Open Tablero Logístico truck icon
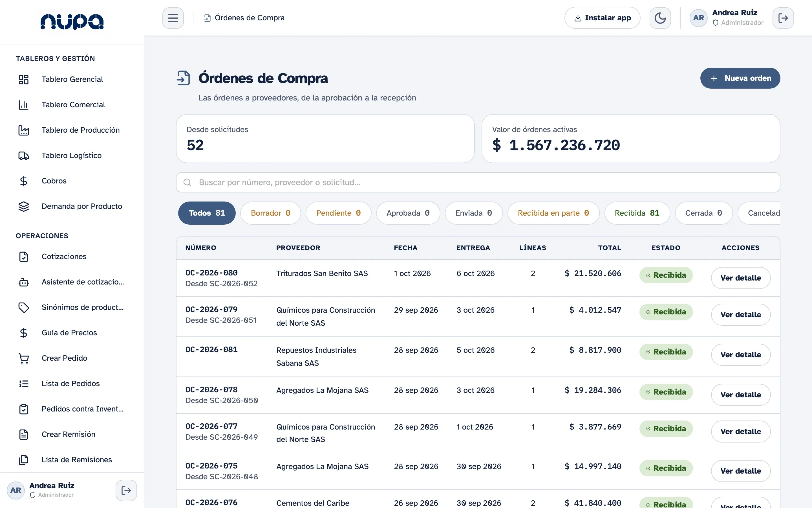 (23, 156)
